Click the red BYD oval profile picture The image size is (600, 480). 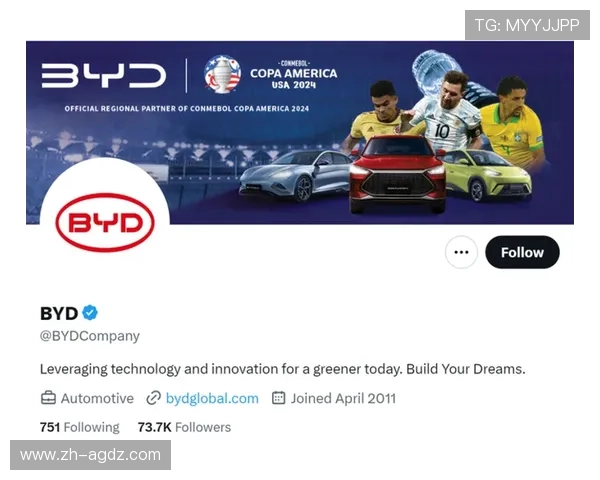105,222
